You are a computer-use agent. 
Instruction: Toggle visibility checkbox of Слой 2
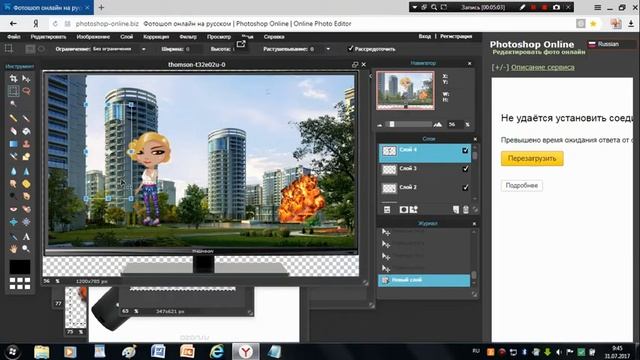coord(465,188)
